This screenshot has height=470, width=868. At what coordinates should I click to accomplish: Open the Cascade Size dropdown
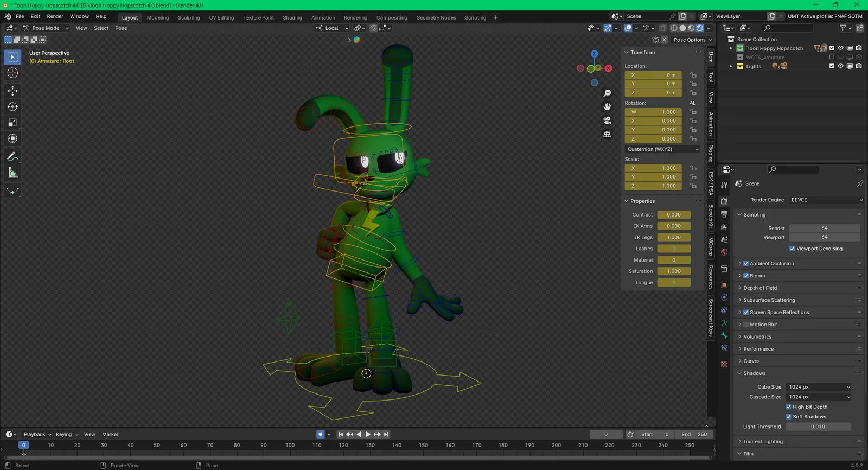[819, 397]
